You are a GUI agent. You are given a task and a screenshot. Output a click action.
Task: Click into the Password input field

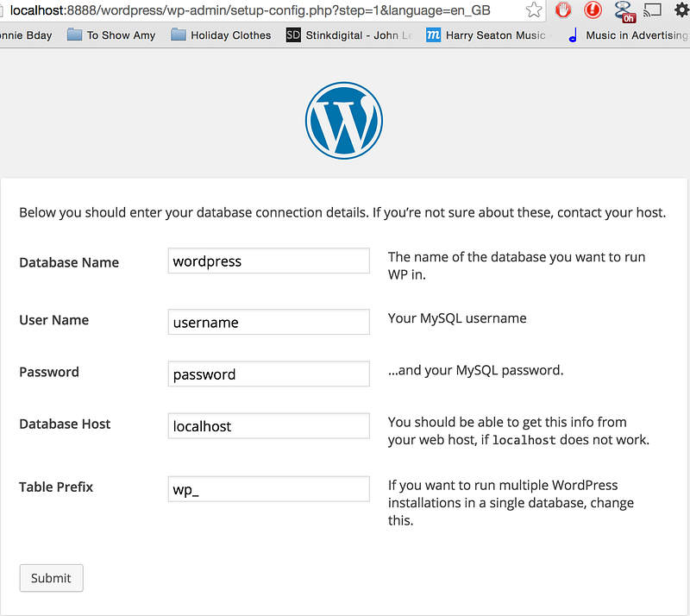coord(269,374)
